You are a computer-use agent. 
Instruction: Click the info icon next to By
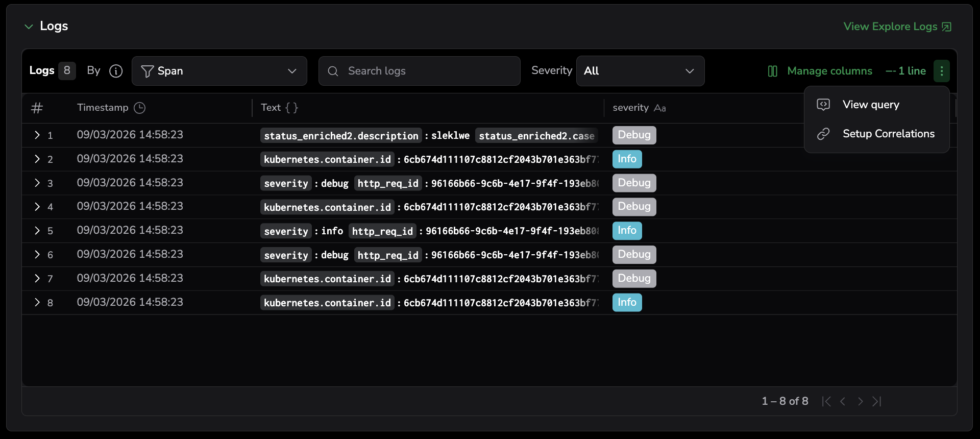[x=116, y=71]
